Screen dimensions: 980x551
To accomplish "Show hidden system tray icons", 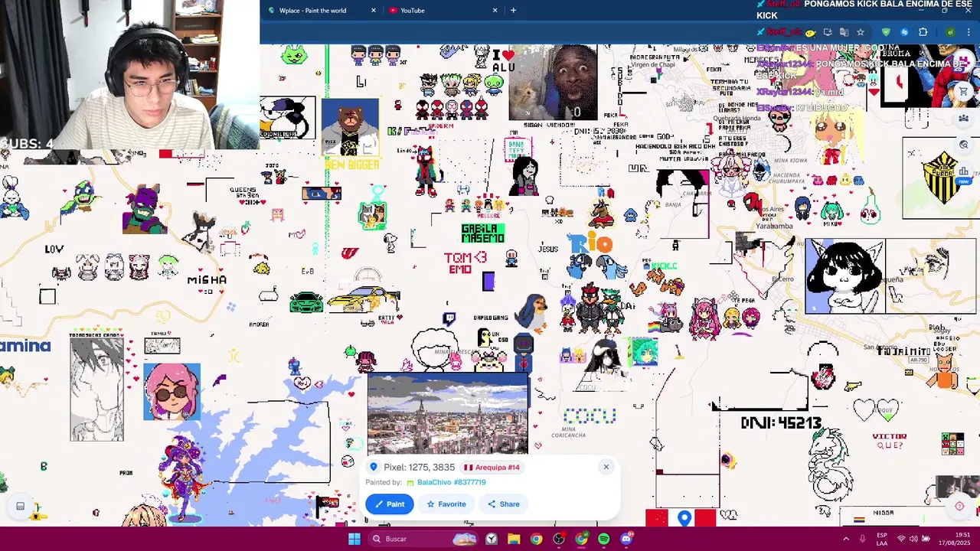I will tap(846, 539).
